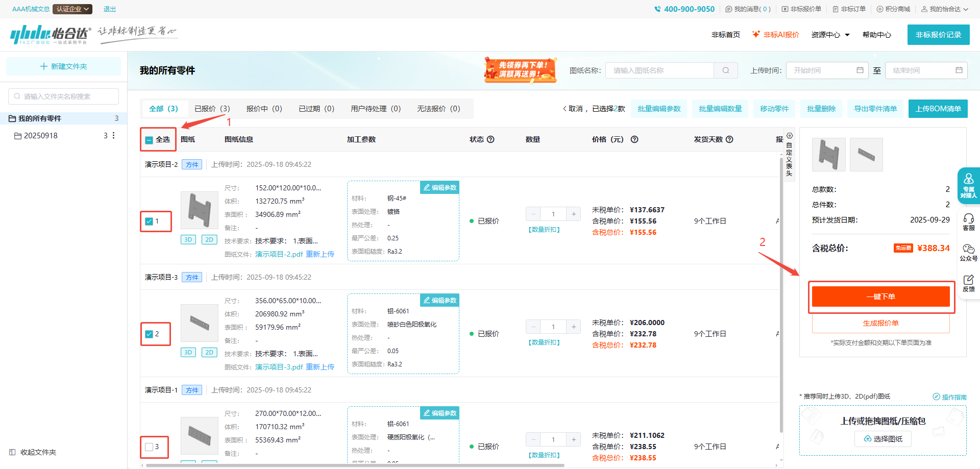Open the 我的怡合达 account dropdown
980x469 pixels.
[x=945, y=9]
